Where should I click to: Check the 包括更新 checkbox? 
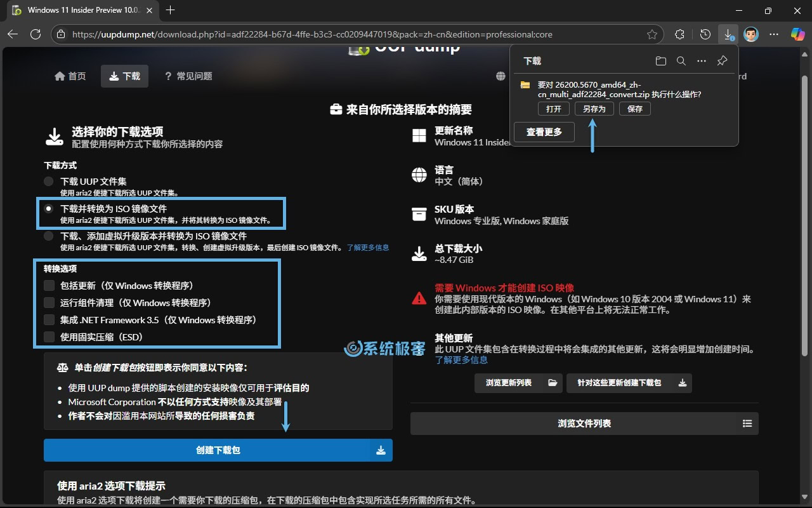[x=49, y=286]
